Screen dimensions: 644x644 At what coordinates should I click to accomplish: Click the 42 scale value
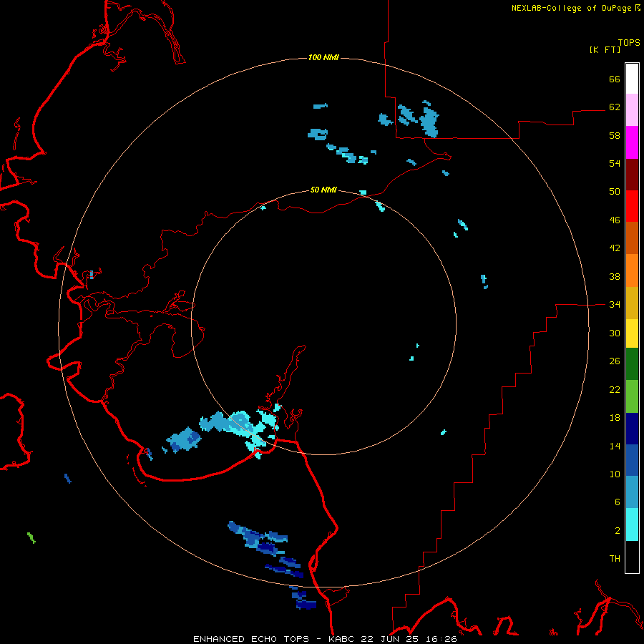(x=615, y=248)
